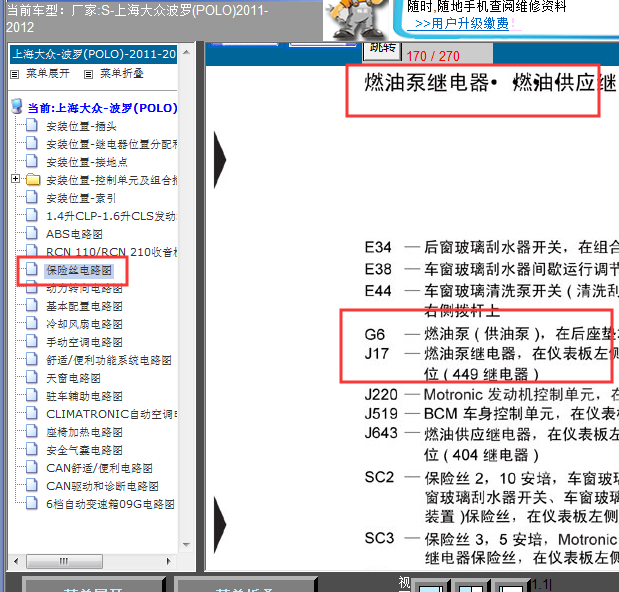This screenshot has height=592, width=619.
Task: Click page icon beside 安装位置-插头
Action: tap(32, 126)
